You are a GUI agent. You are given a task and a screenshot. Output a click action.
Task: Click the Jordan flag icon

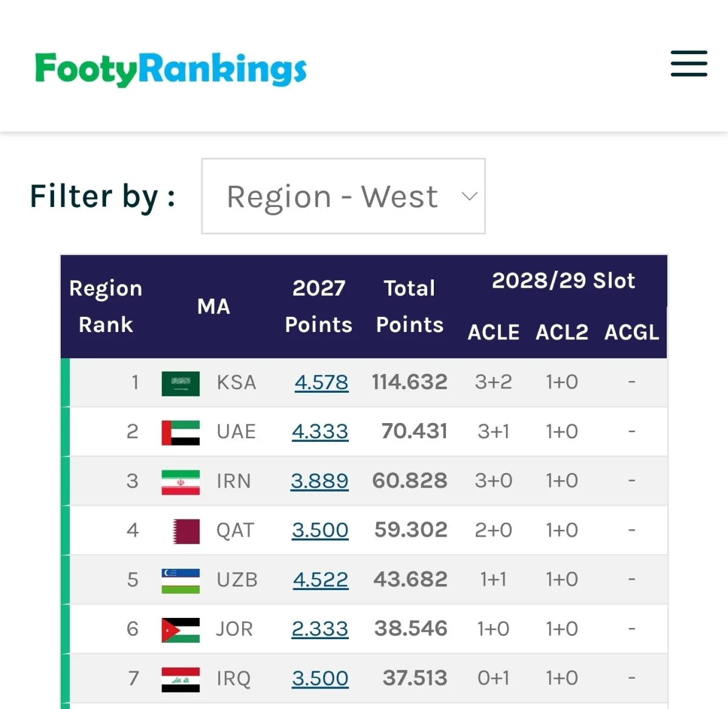click(x=181, y=630)
